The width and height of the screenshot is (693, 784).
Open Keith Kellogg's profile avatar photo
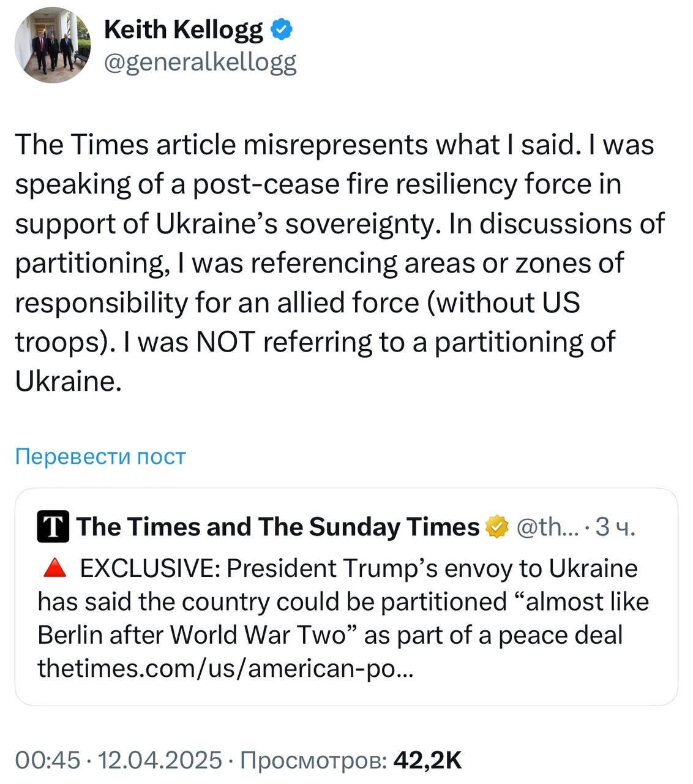[53, 45]
